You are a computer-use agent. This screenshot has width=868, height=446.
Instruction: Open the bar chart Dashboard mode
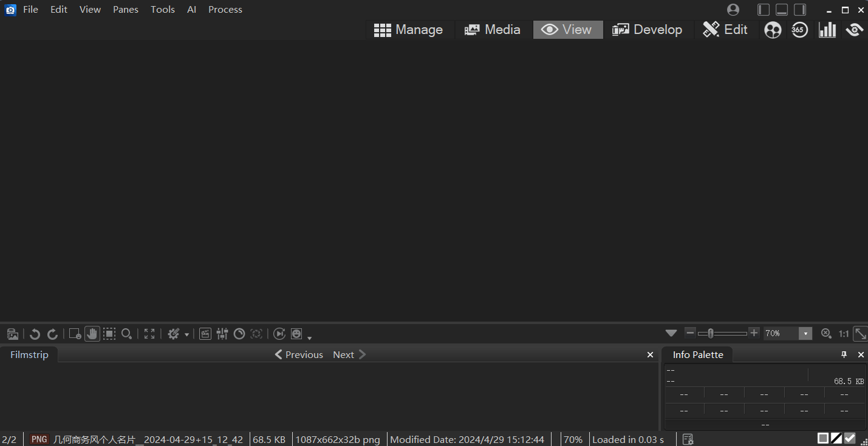[827, 30]
